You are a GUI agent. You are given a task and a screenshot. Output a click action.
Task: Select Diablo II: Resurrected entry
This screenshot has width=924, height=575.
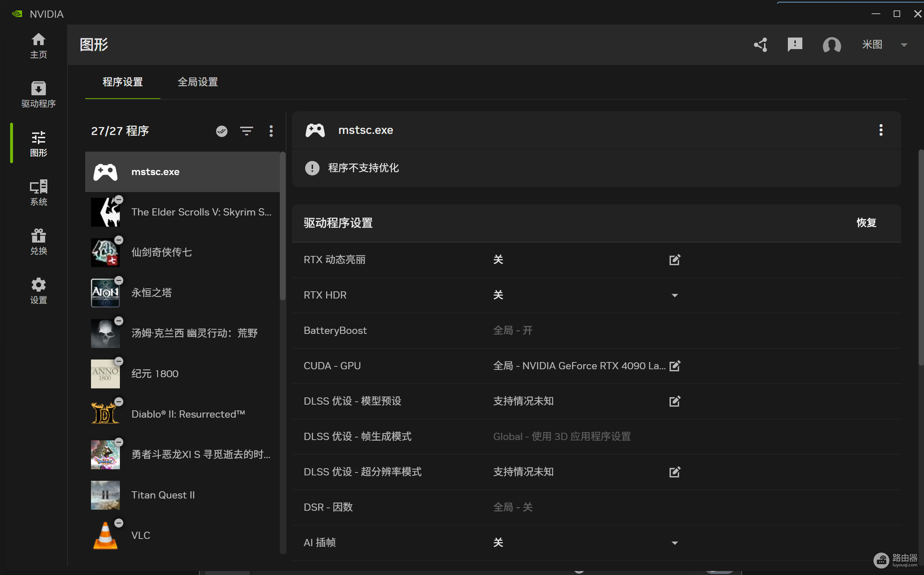[x=183, y=414]
